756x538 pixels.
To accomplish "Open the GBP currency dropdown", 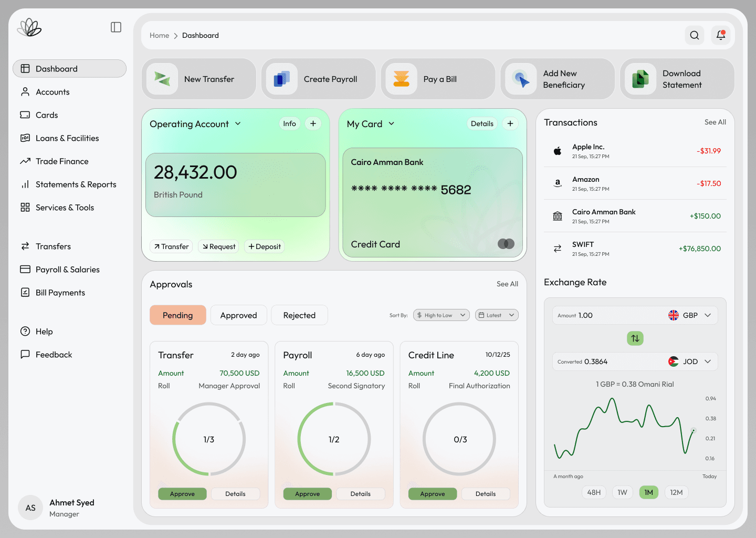I will coord(690,315).
